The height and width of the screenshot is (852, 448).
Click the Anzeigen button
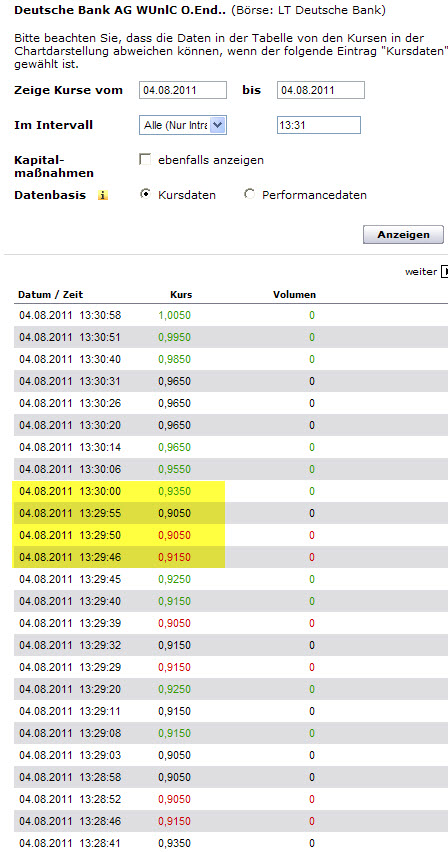(x=403, y=235)
